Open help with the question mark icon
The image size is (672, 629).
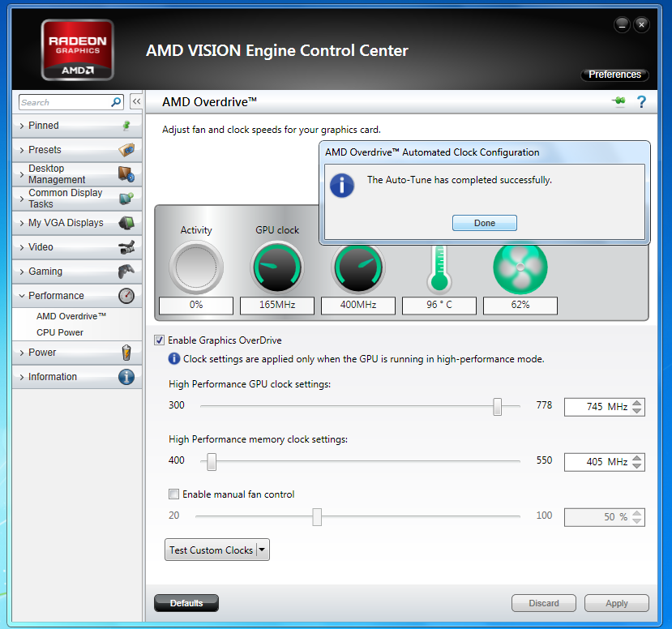tap(641, 102)
